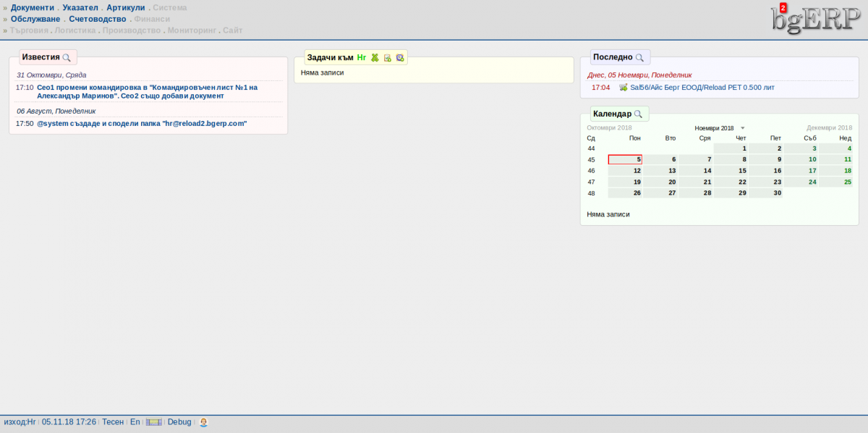Open Debug link in footer

[179, 421]
